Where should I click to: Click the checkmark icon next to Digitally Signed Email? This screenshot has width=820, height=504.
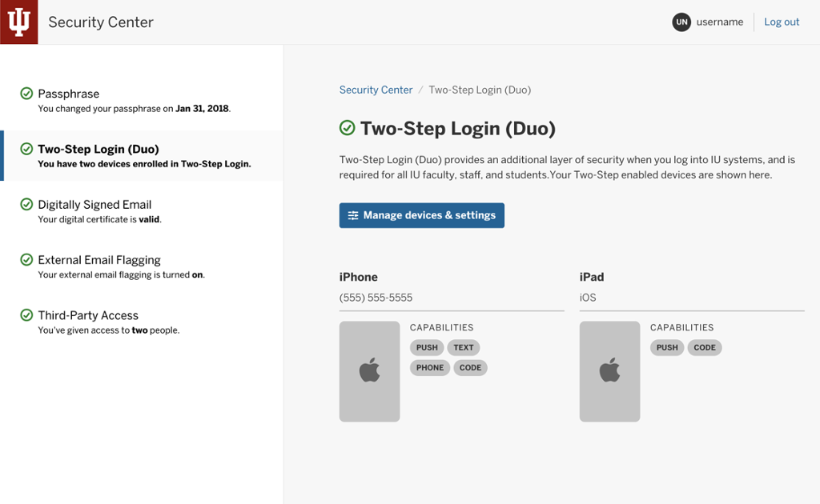(26, 204)
